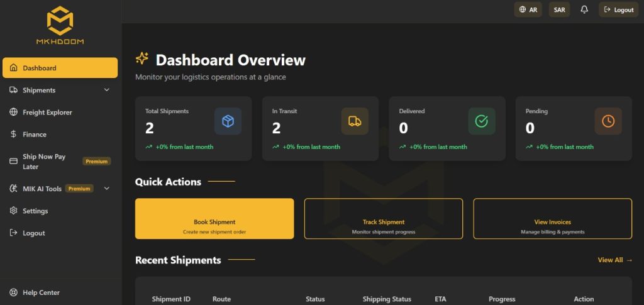
Task: Click the sparkle icon beside Dashboard Overview
Action: click(142, 59)
